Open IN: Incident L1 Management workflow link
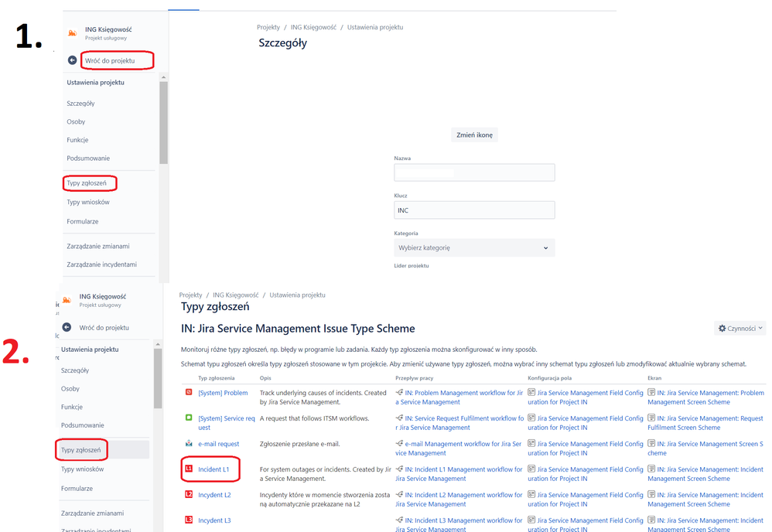The height and width of the screenshot is (532, 772). tap(459, 474)
